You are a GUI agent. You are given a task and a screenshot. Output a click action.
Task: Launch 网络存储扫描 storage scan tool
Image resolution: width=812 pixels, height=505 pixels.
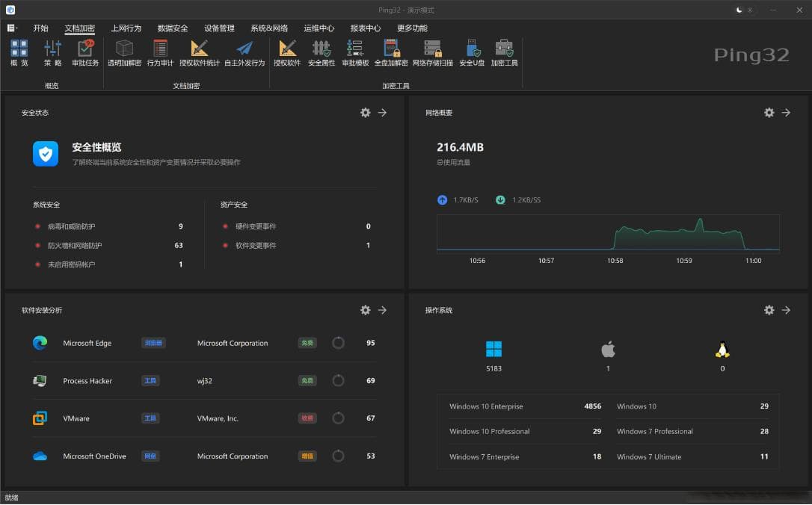(432, 53)
